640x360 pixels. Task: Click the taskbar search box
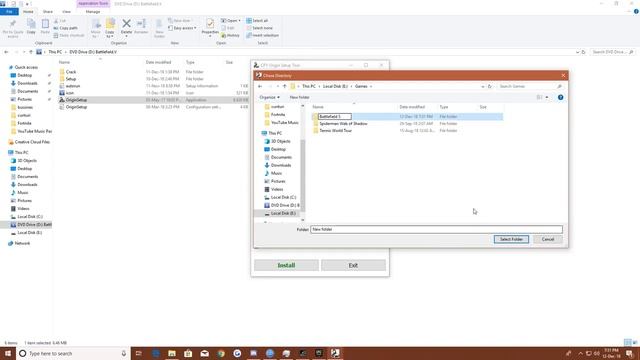tap(73, 353)
